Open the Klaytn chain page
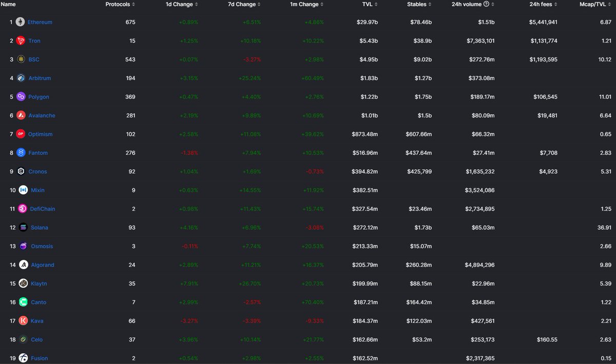Screen dimensions: 616x364 click(x=38, y=283)
